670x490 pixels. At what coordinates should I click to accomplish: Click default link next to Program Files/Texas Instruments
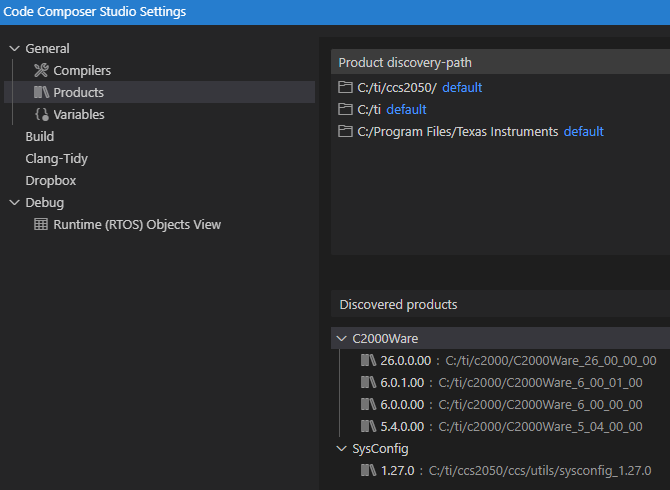(583, 131)
